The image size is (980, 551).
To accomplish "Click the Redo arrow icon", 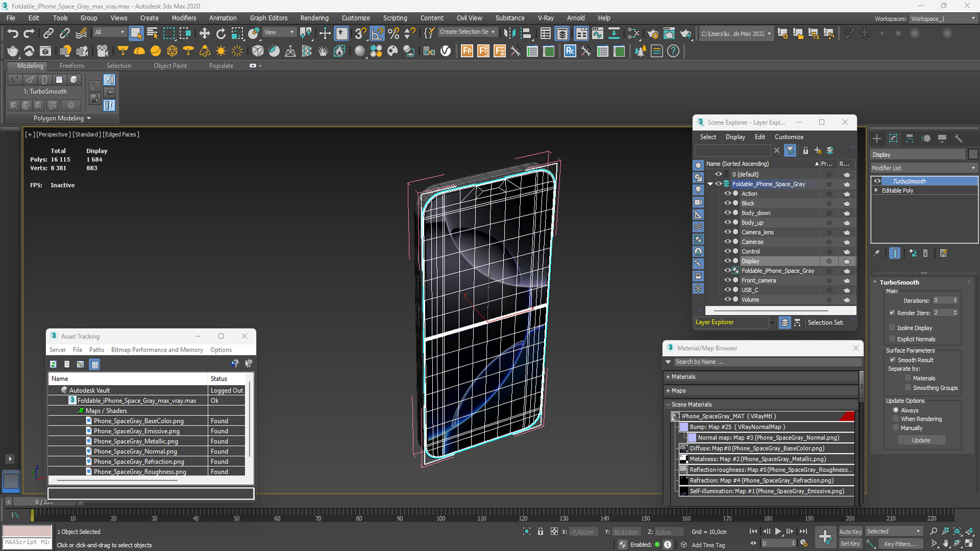I will (29, 34).
